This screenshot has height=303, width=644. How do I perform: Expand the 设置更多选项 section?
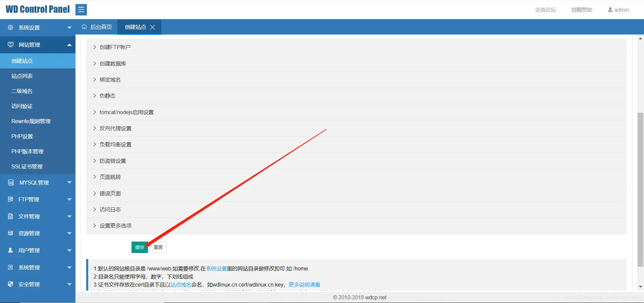[356, 226]
